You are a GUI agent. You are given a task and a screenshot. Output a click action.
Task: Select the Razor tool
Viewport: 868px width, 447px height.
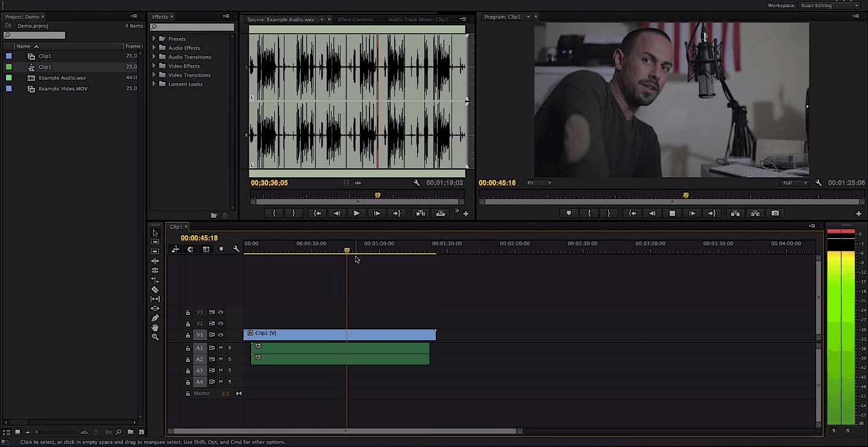155,290
